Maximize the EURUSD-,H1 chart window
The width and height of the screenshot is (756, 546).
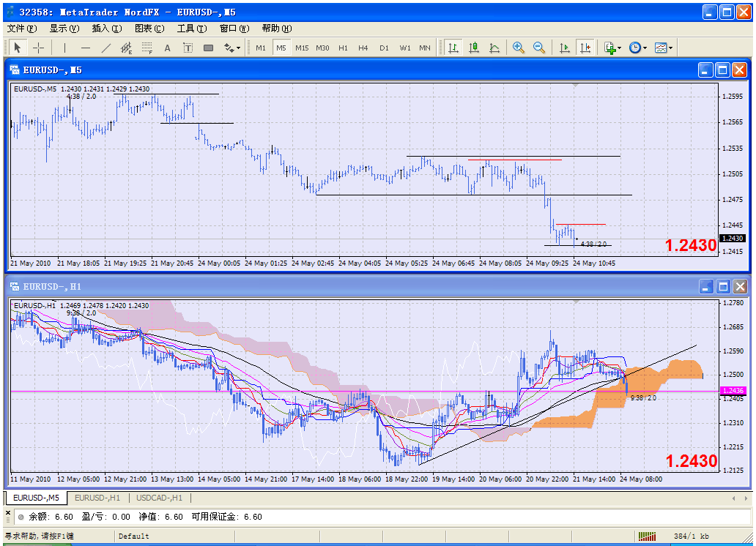coord(723,287)
